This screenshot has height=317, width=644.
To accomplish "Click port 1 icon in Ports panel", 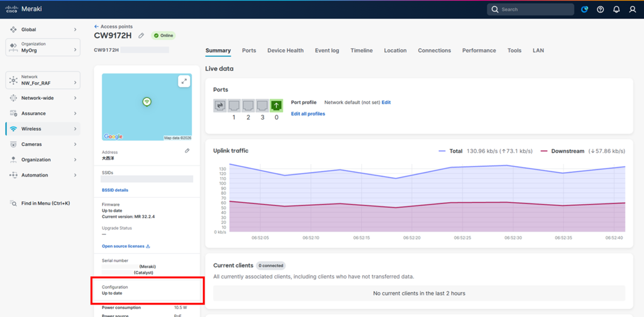I will pos(234,106).
